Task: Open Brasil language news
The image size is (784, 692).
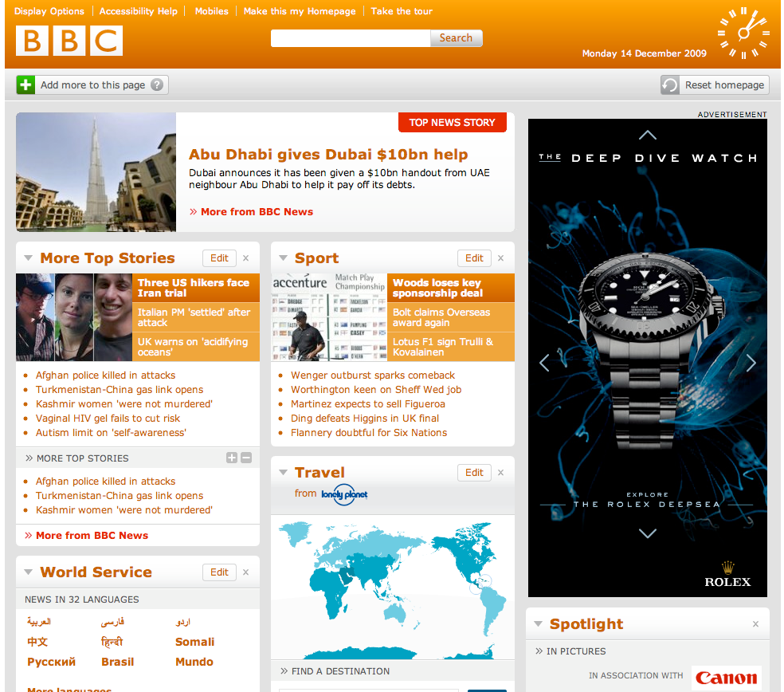Action: (x=117, y=662)
